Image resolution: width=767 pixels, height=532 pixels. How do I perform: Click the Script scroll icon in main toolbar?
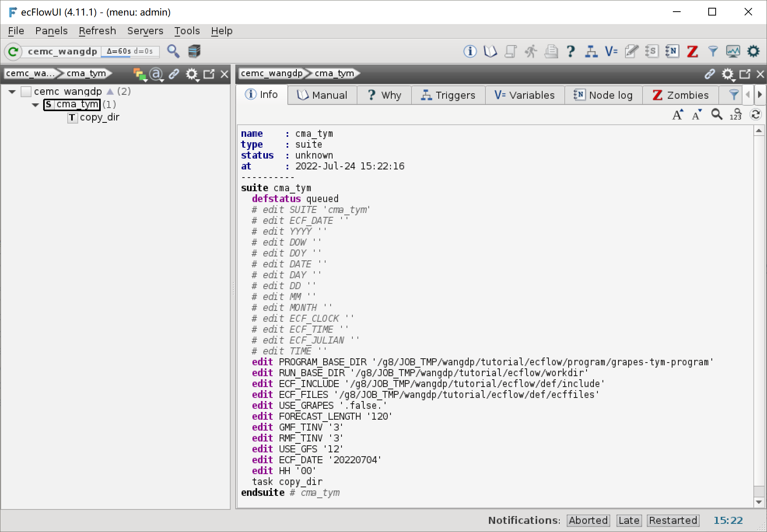(x=510, y=51)
